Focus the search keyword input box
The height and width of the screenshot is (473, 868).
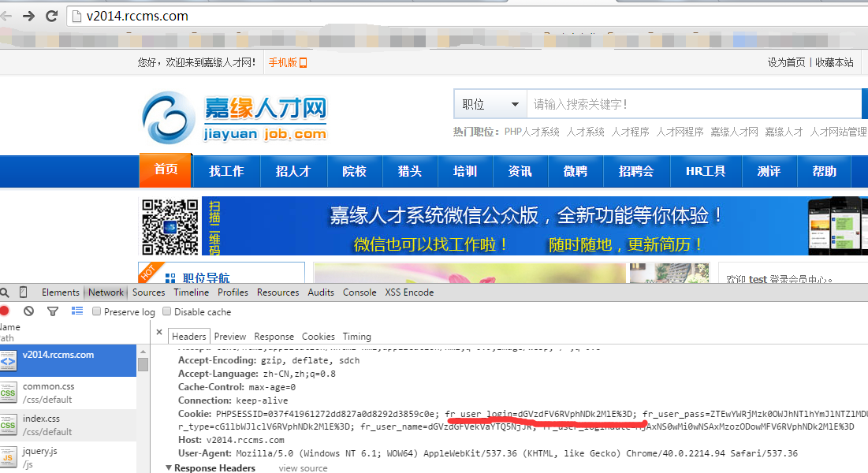pos(695,104)
